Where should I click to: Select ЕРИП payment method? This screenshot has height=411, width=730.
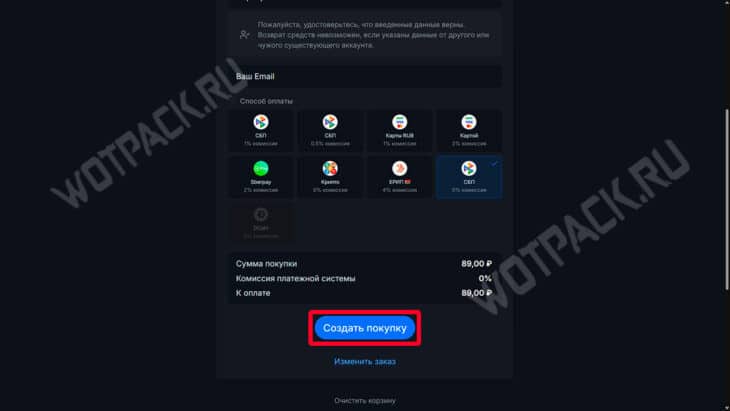[x=399, y=177]
